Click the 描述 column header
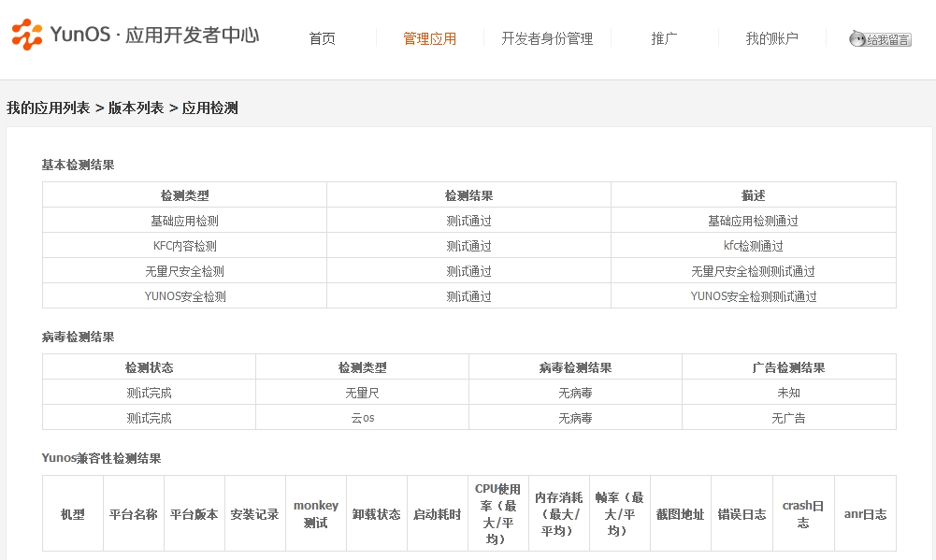The height and width of the screenshot is (560, 936). pos(753,195)
